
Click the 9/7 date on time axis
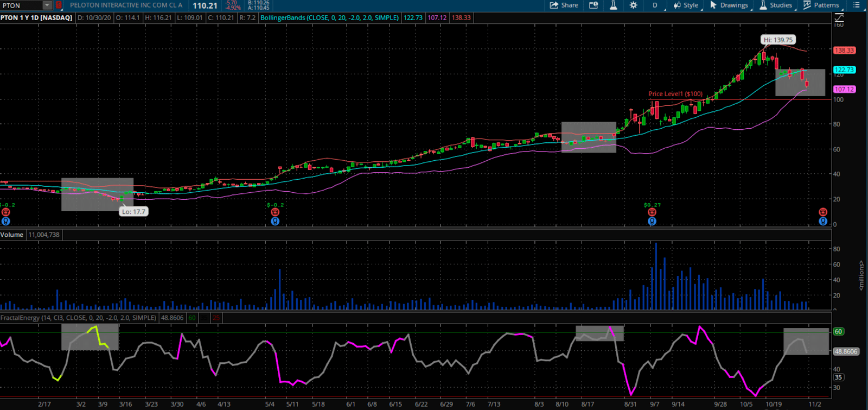(655, 404)
